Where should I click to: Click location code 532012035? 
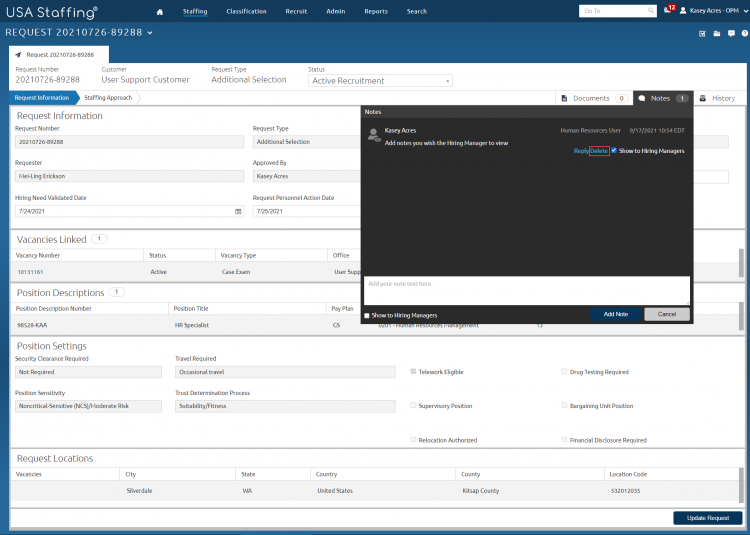(x=625, y=491)
